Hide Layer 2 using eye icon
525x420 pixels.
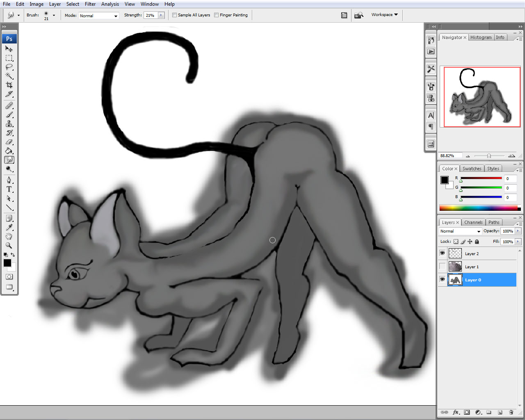tap(442, 253)
